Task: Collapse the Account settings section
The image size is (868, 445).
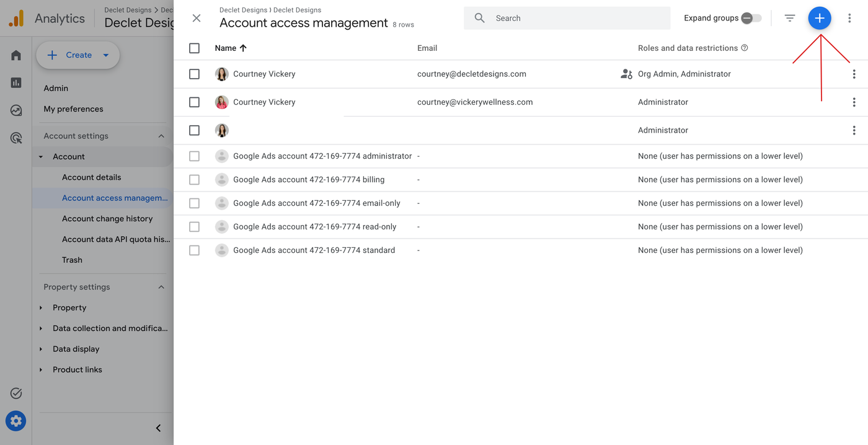Action: (x=161, y=136)
